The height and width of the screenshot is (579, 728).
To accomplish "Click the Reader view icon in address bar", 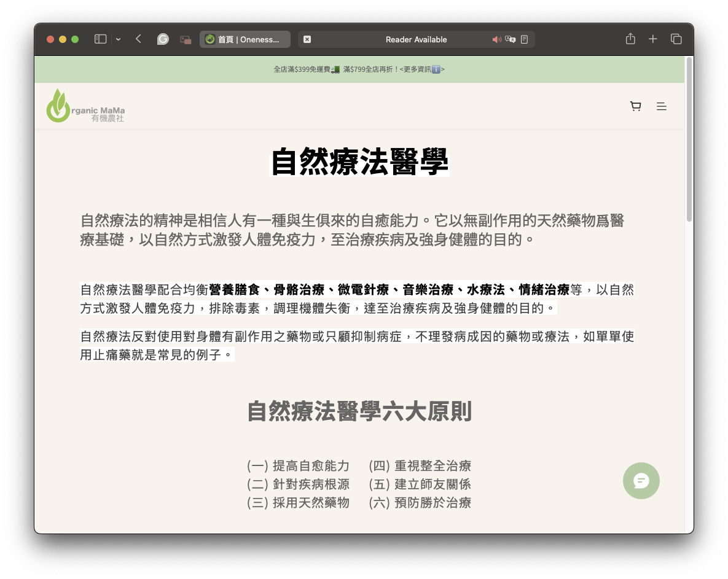I will (x=523, y=39).
